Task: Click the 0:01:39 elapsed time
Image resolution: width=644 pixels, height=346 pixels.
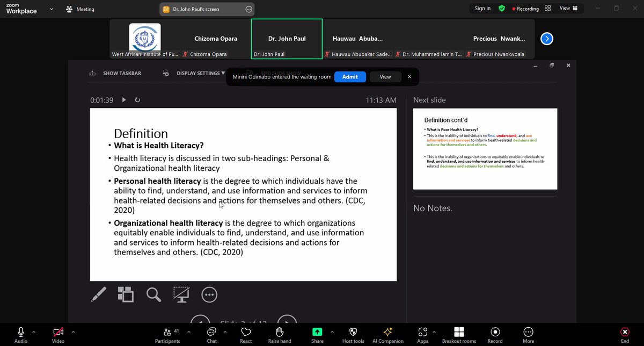Action: tap(101, 100)
